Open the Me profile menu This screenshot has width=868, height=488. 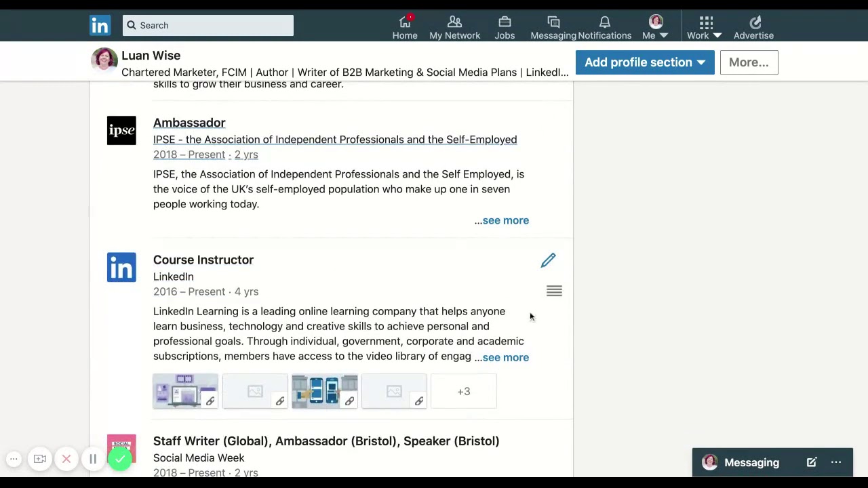(x=655, y=28)
